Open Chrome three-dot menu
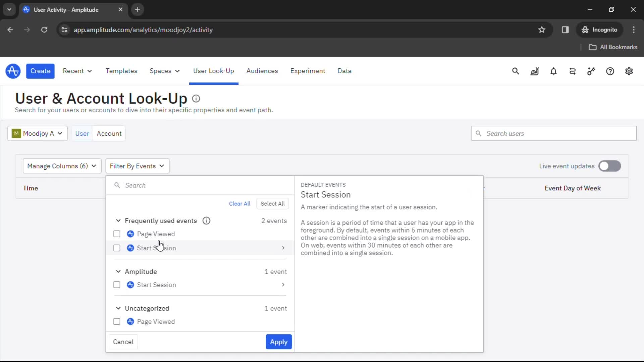Viewport: 644px width, 362px height. tap(634, 30)
